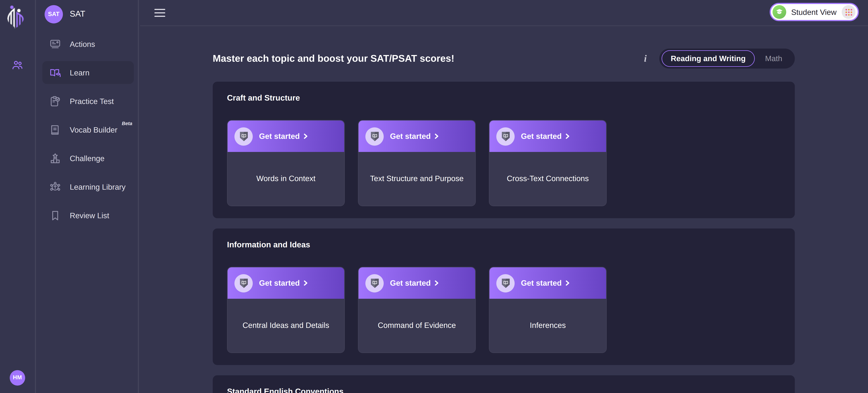Open the people/users icon in left rail

[18, 65]
